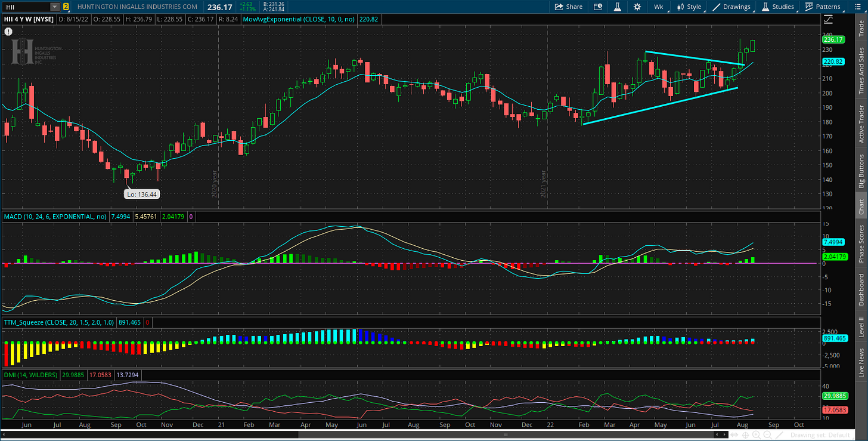The image size is (868, 441).
Task: Click the yellow 2 symbol link badge
Action: (66, 7)
